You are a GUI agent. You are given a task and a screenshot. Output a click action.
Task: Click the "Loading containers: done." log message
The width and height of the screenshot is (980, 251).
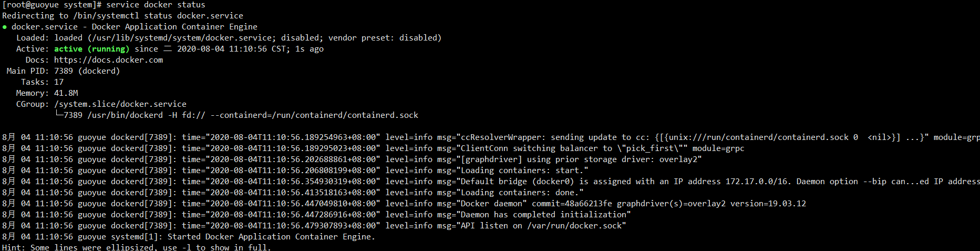[x=522, y=193]
